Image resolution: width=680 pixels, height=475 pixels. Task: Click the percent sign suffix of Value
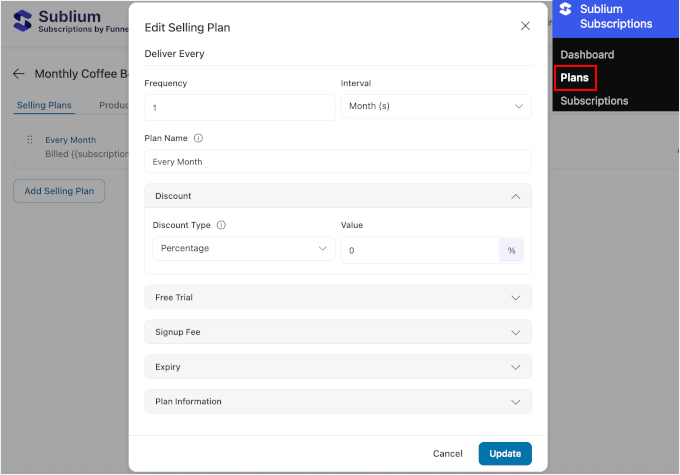[511, 250]
